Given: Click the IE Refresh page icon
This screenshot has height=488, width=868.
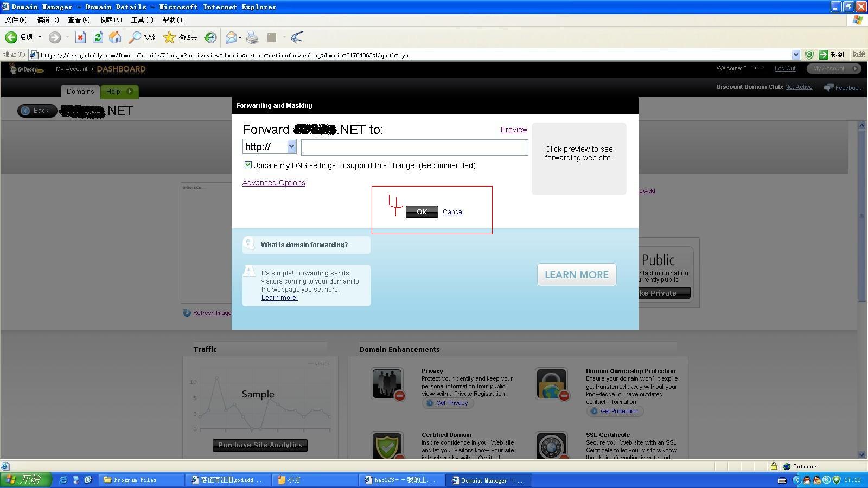Looking at the screenshot, I should [x=98, y=37].
